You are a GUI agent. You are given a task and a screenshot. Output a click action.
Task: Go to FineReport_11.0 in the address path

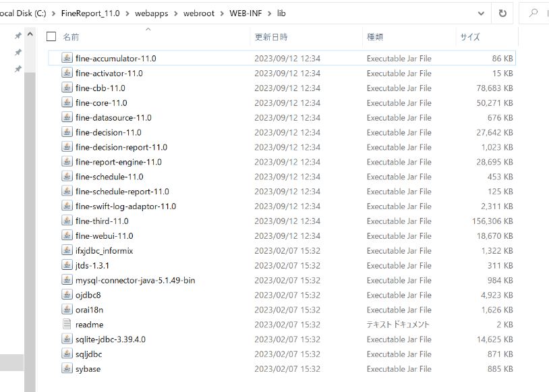pyautogui.click(x=90, y=13)
